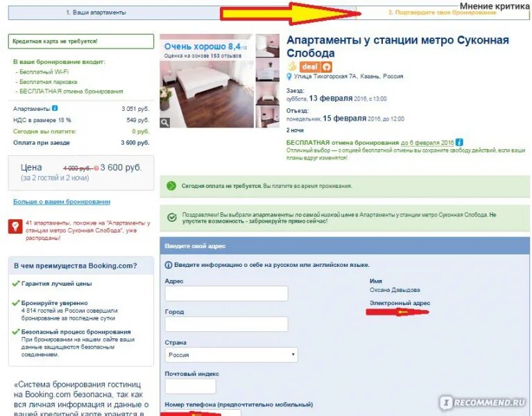Open Больше о вашем бронировании link
The width and height of the screenshot is (532, 416).
tap(62, 202)
